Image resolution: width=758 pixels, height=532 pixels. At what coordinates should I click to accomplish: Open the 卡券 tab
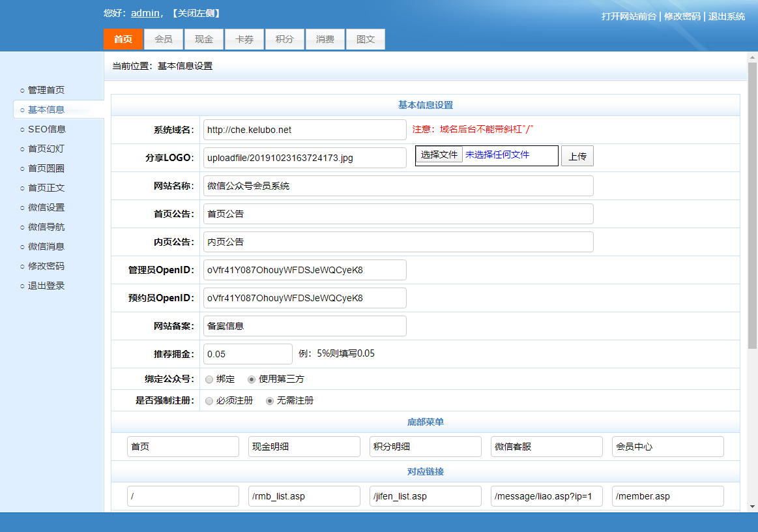244,39
